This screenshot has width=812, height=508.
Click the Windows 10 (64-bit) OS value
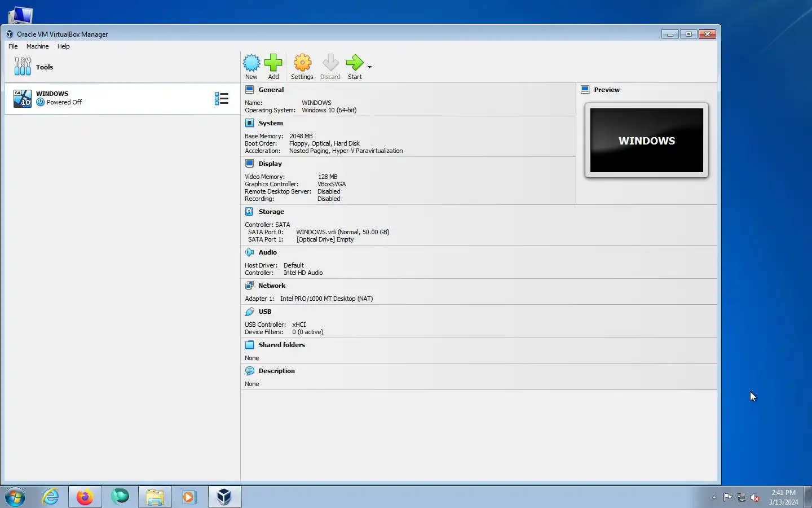click(x=329, y=110)
